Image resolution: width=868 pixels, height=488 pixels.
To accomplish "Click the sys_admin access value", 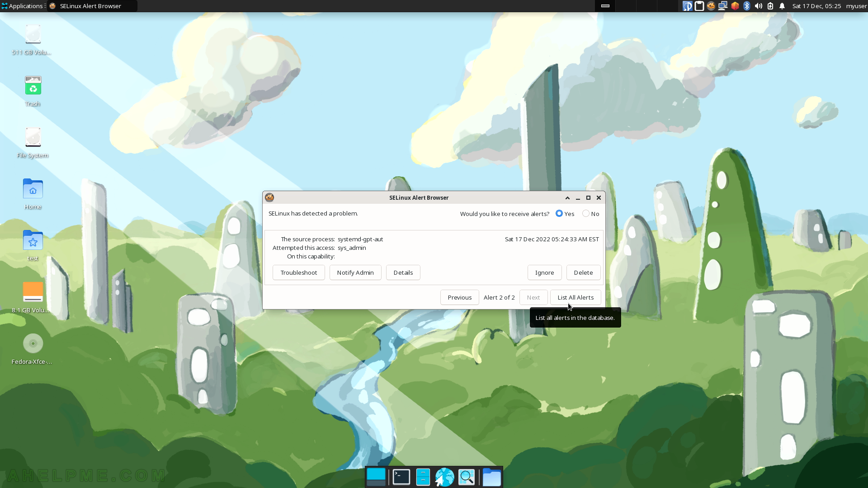I will (x=352, y=248).
